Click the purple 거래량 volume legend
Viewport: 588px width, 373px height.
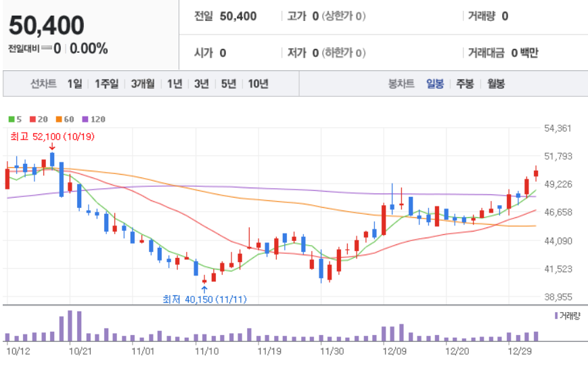568,316
